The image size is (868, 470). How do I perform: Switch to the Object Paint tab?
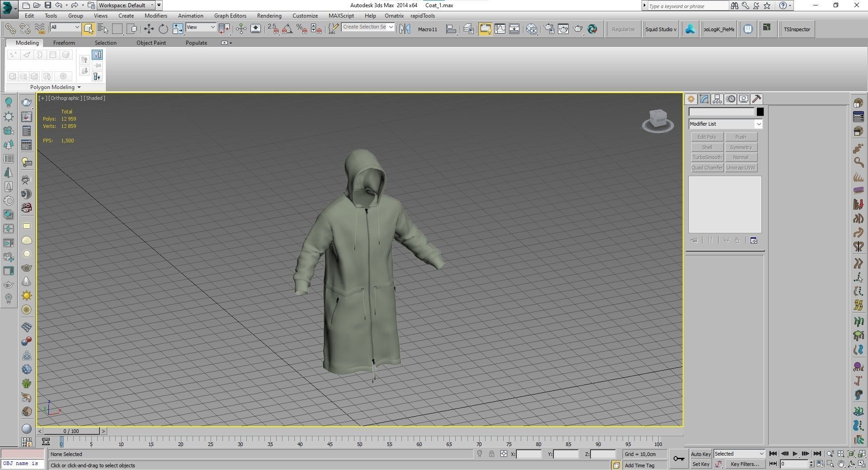(x=151, y=43)
